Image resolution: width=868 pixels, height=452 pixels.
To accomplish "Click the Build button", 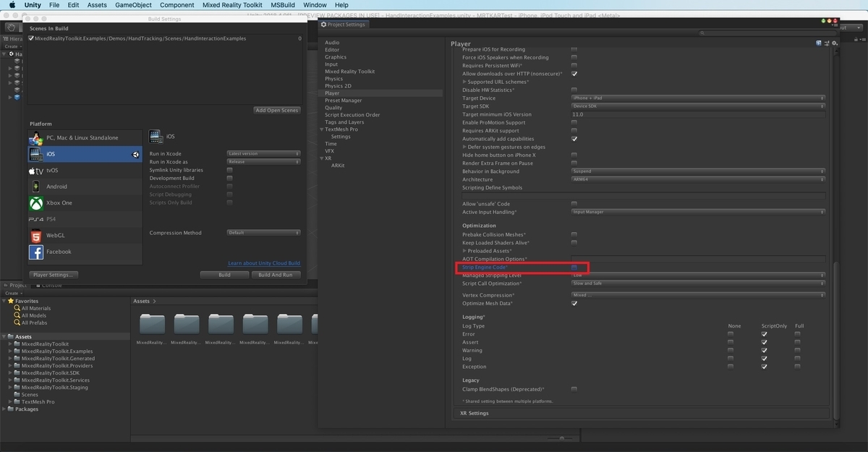I will 224,275.
